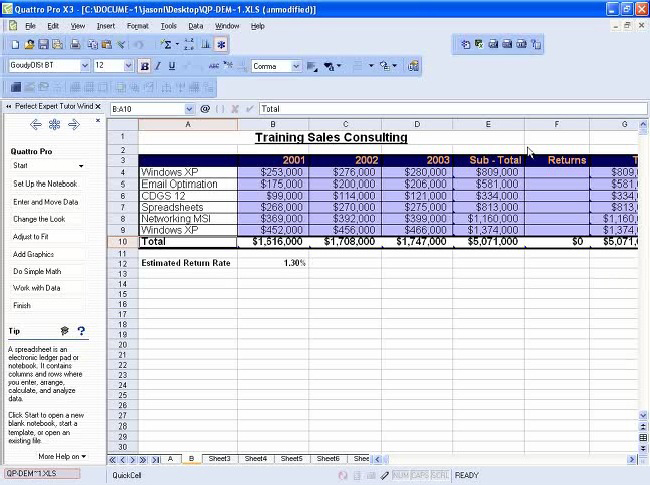The width and height of the screenshot is (650, 485).
Task: Click the blue question mark Tip icon
Action: 81,331
